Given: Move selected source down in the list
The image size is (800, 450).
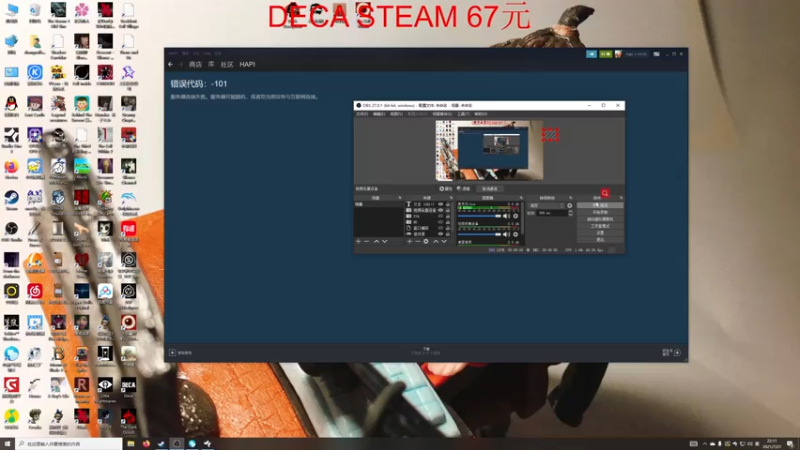Looking at the screenshot, I should (444, 241).
